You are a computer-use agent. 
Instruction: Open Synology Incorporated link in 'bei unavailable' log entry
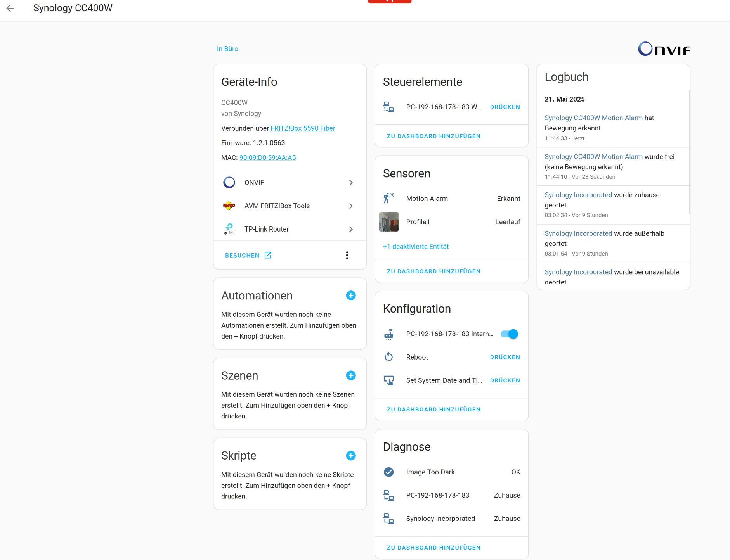click(x=579, y=272)
